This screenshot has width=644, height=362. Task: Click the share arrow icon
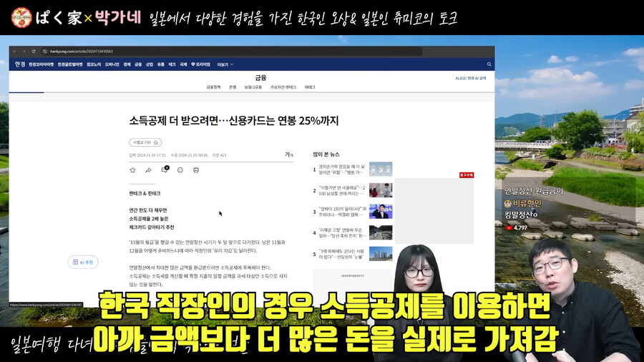pos(148,170)
